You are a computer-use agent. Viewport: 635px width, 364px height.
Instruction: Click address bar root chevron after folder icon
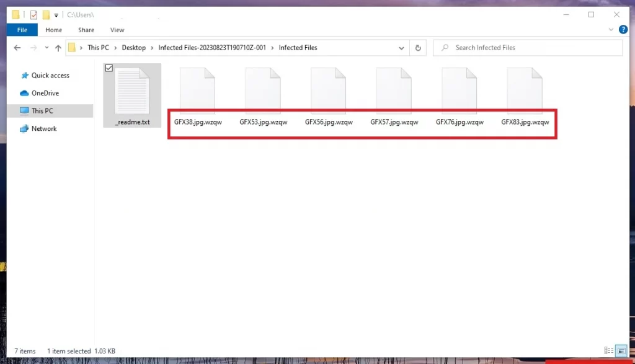(81, 48)
